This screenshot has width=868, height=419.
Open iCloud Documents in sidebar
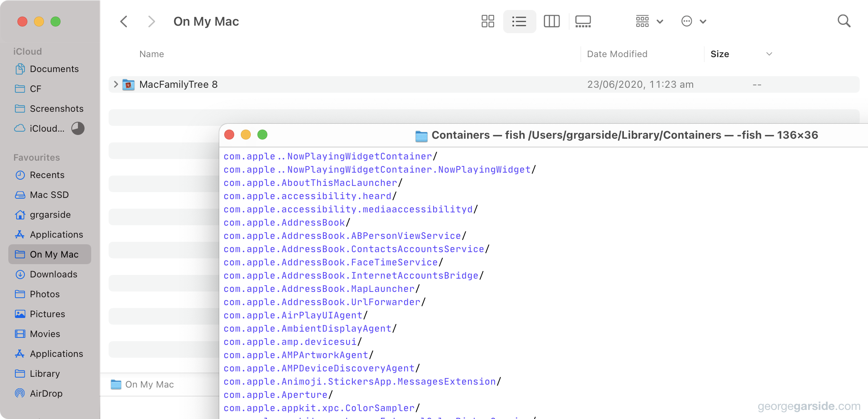50,69
